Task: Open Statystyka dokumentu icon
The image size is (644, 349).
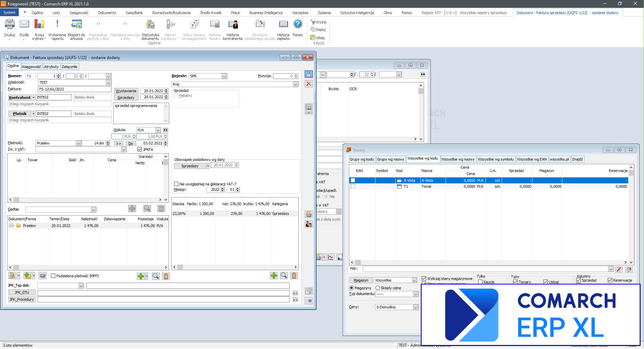Action: click(150, 24)
